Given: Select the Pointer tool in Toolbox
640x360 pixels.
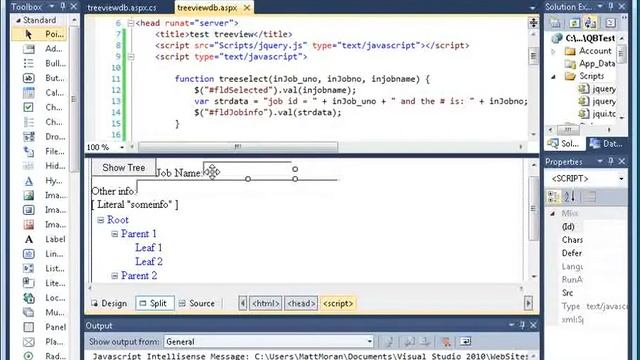Looking at the screenshot, I should click(x=40, y=34).
